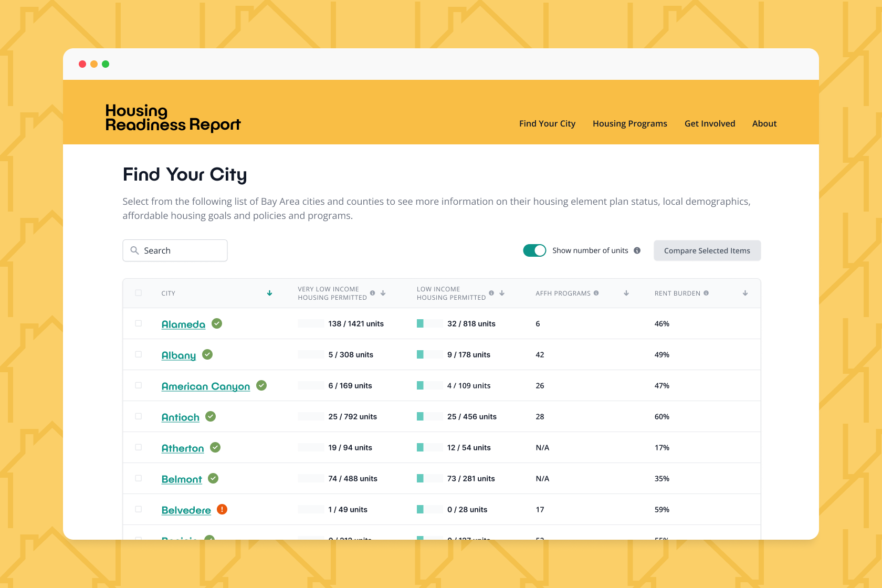Click info icon beside Show number of units

pyautogui.click(x=637, y=250)
